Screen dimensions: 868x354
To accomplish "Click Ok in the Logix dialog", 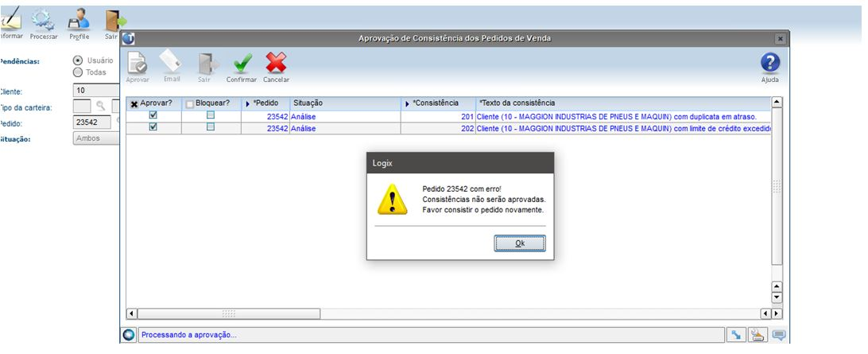I will 520,243.
